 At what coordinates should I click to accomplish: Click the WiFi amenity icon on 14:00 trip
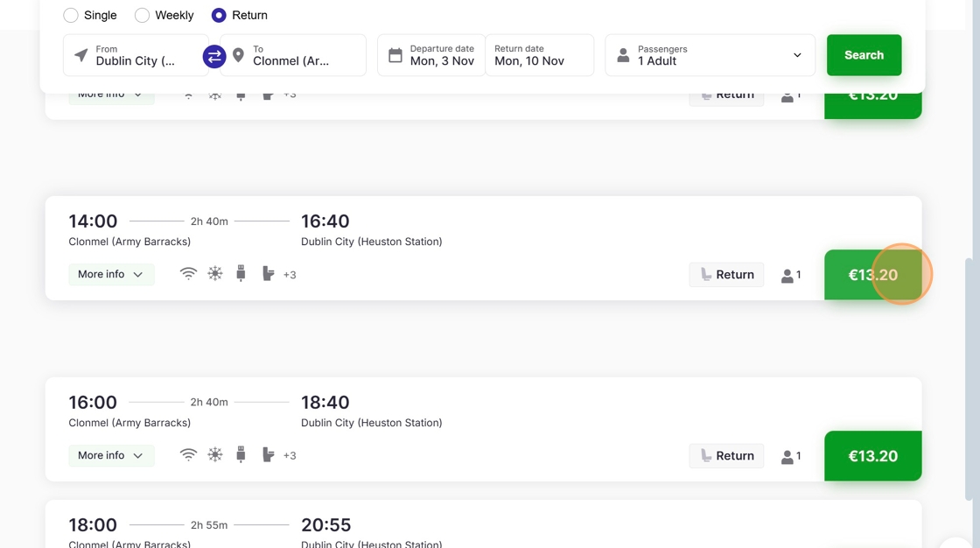tap(188, 274)
